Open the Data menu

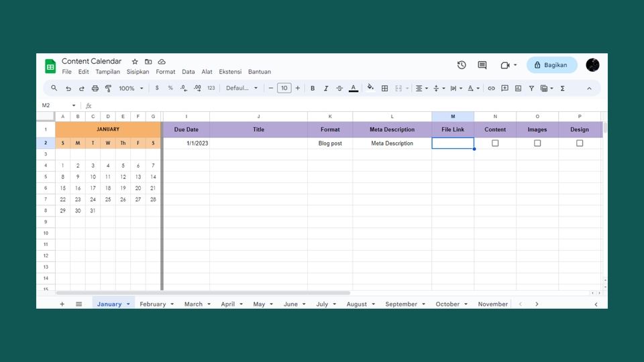[188, 72]
